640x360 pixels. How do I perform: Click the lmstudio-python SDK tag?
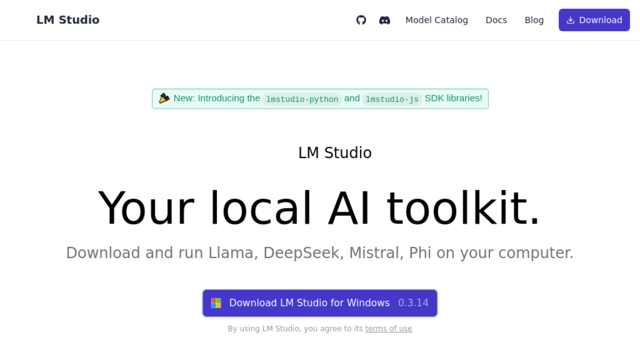pyautogui.click(x=302, y=99)
